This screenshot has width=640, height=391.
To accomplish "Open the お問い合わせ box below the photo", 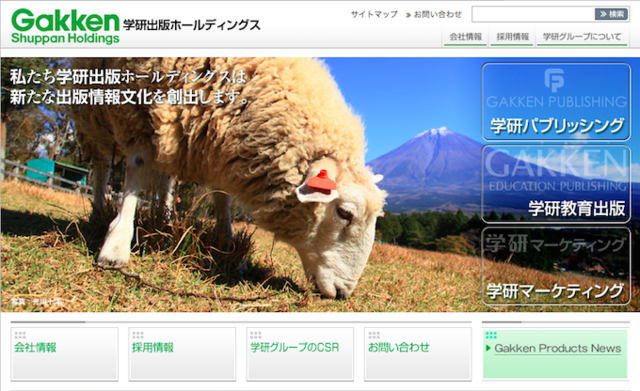I will coord(418,354).
